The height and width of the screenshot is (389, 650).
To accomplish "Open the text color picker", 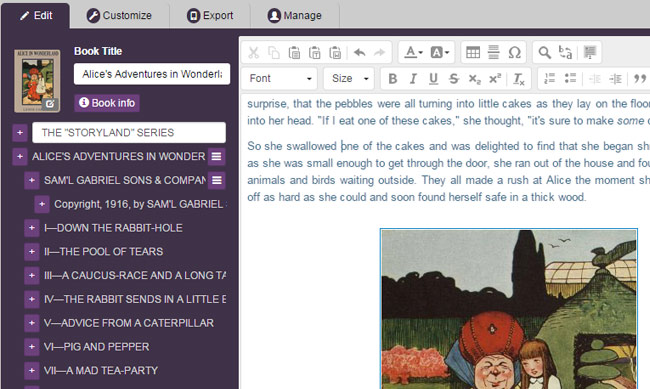I will (x=413, y=52).
